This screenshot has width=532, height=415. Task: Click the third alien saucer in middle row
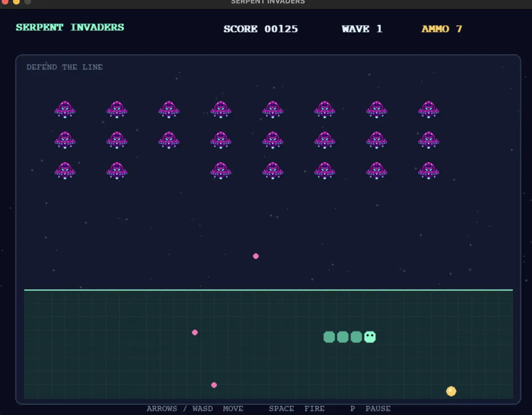[x=169, y=140]
